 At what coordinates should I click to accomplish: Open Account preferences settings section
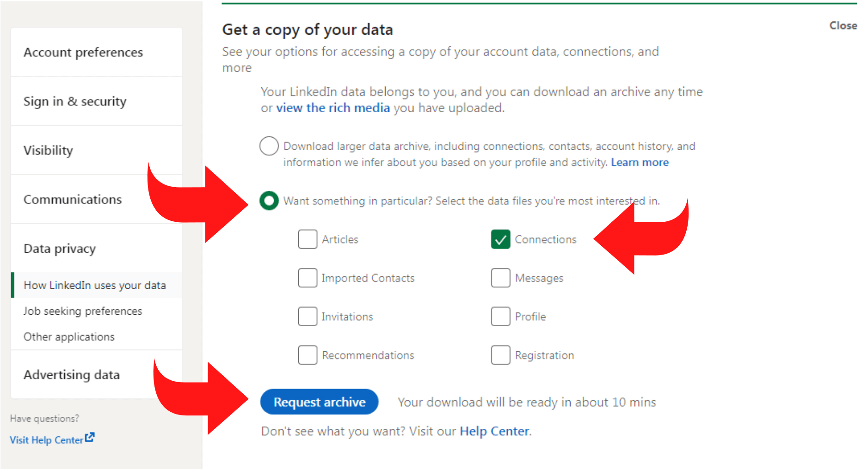(83, 52)
